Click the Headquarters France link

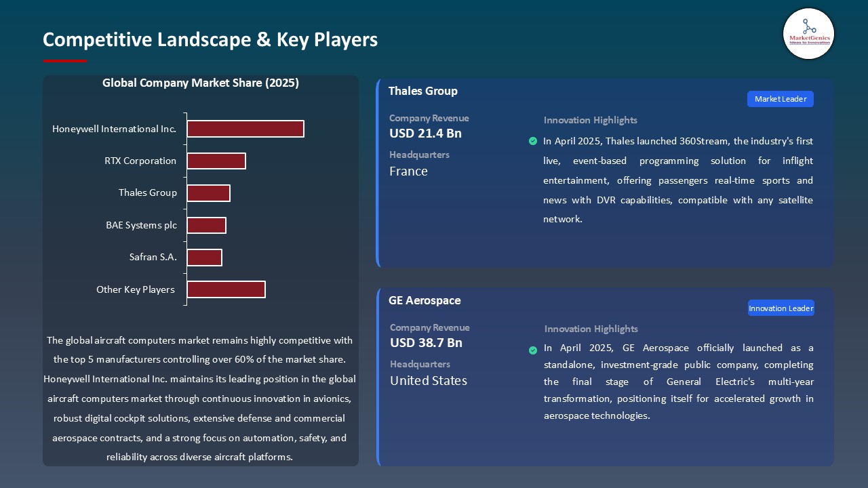pyautogui.click(x=408, y=171)
